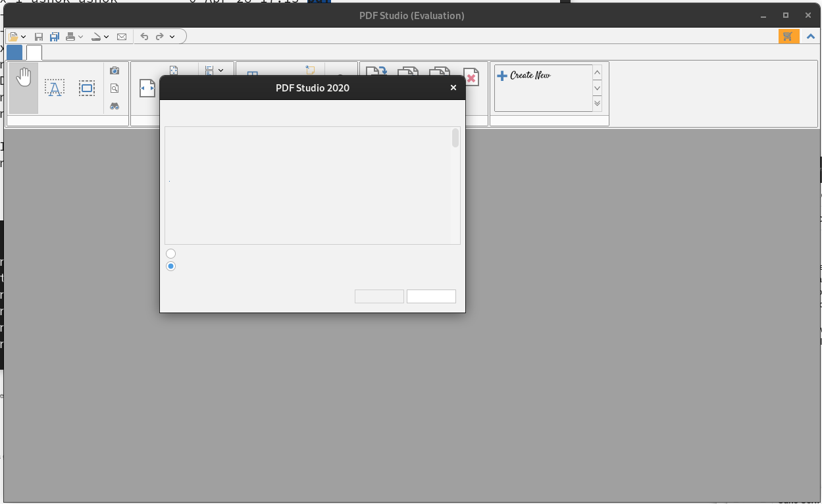Click the Fit Width page icon
Image resolution: width=822 pixels, height=504 pixels.
[x=147, y=88]
